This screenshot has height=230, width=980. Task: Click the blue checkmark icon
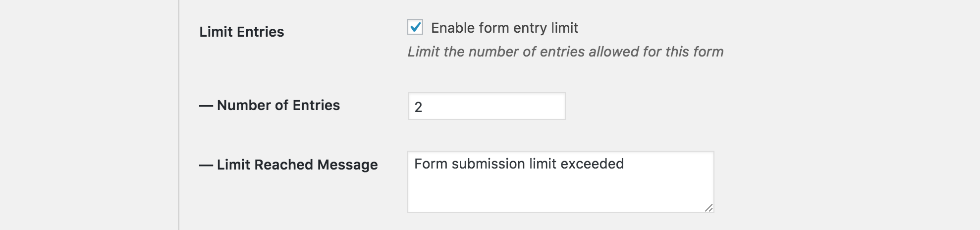(416, 26)
